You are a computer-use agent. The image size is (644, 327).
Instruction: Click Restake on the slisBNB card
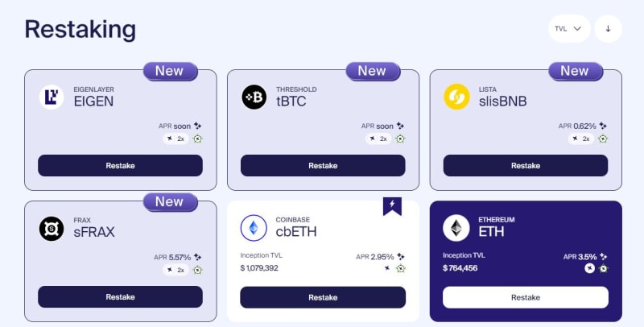tap(526, 166)
